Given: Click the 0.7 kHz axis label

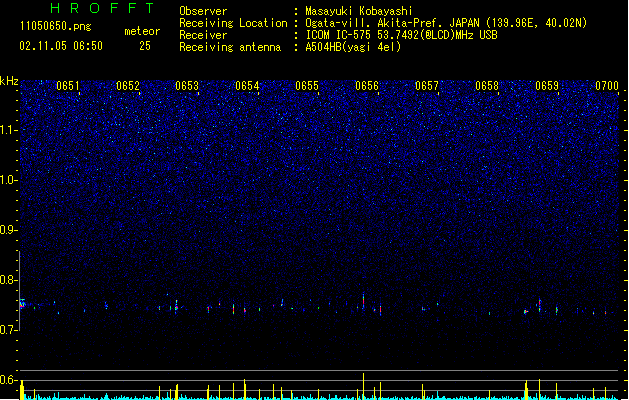Looking at the screenshot, I should (x=9, y=330).
